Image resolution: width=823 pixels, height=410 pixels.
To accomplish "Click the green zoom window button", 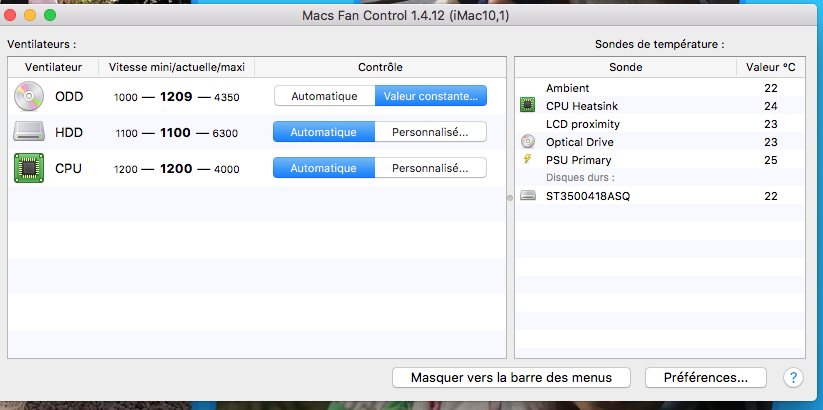I will (x=50, y=15).
